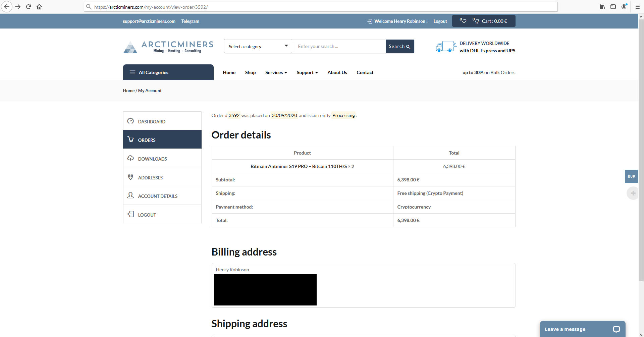Image resolution: width=644 pixels, height=337 pixels.
Task: Click the Downloads cloud icon
Action: click(130, 158)
